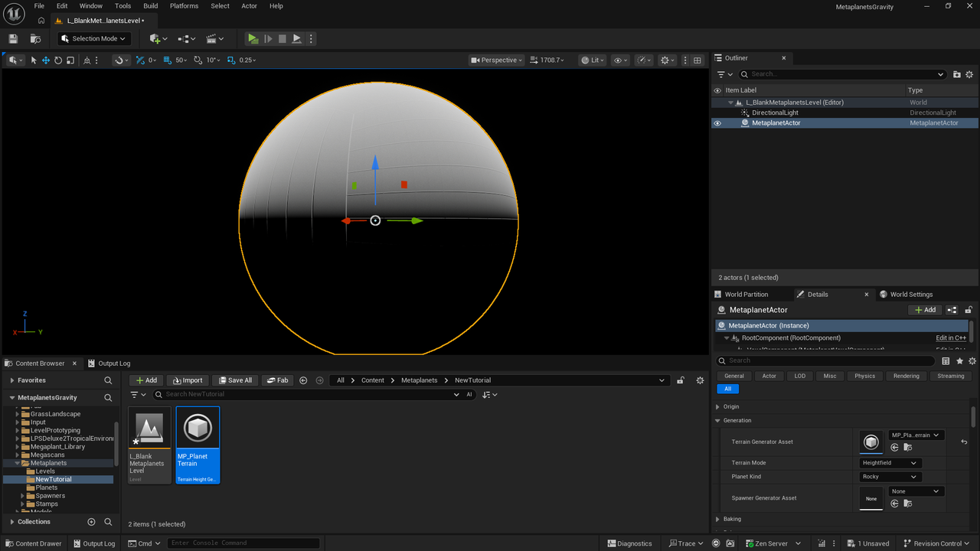The image size is (980, 551).
Task: Open the Cinematics clapperboard menu
Action: click(x=215, y=38)
